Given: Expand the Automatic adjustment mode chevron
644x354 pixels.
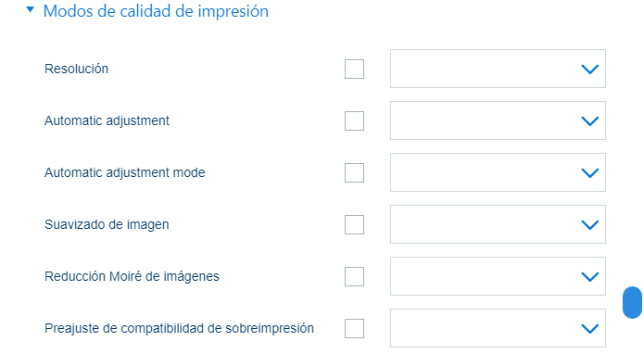Looking at the screenshot, I should [589, 173].
